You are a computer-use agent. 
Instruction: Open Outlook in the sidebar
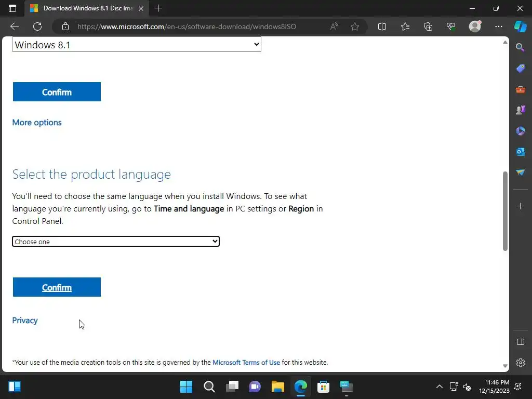[x=520, y=152]
